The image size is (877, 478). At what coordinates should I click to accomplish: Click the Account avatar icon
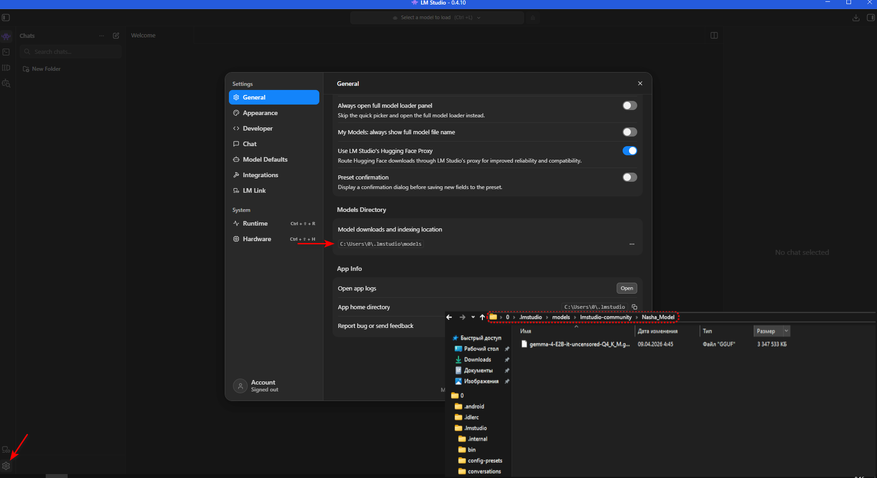coord(240,386)
